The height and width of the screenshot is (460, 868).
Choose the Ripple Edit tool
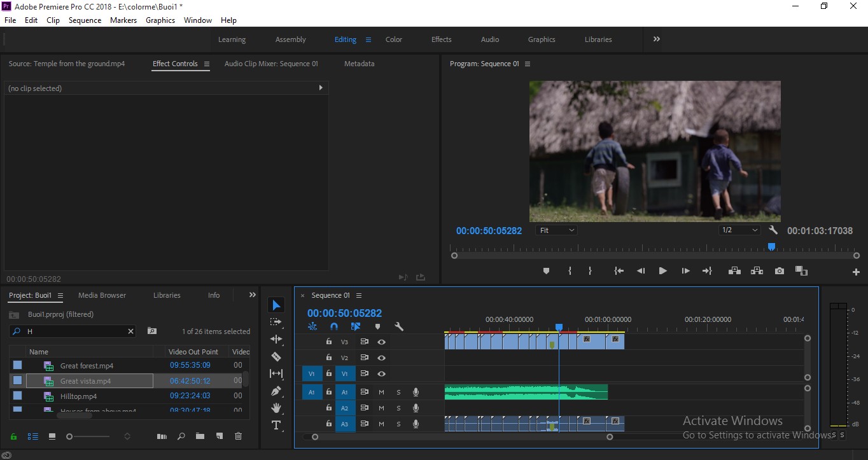pos(276,339)
